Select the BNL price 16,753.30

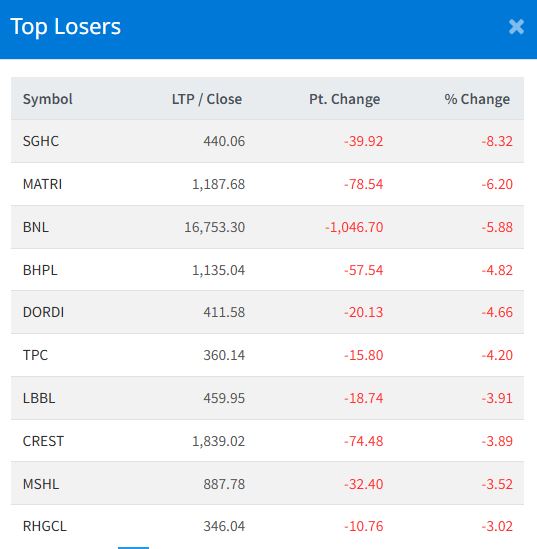click(x=215, y=227)
